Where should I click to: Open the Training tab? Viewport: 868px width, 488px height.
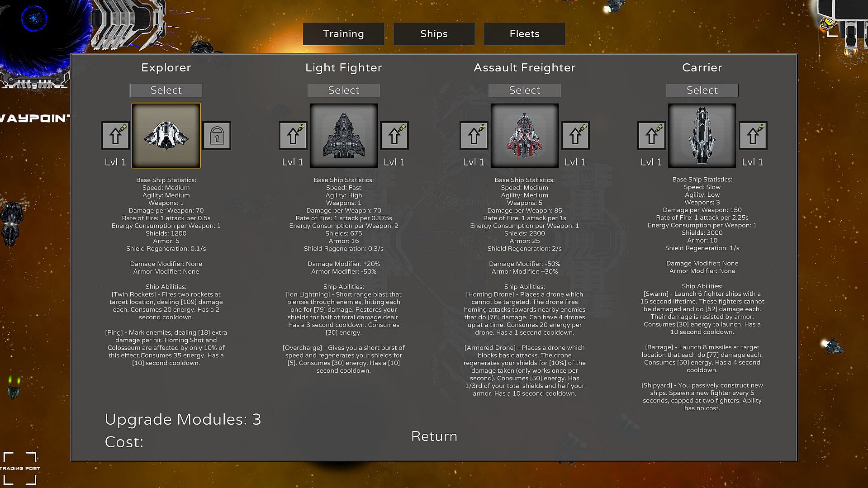click(x=343, y=34)
